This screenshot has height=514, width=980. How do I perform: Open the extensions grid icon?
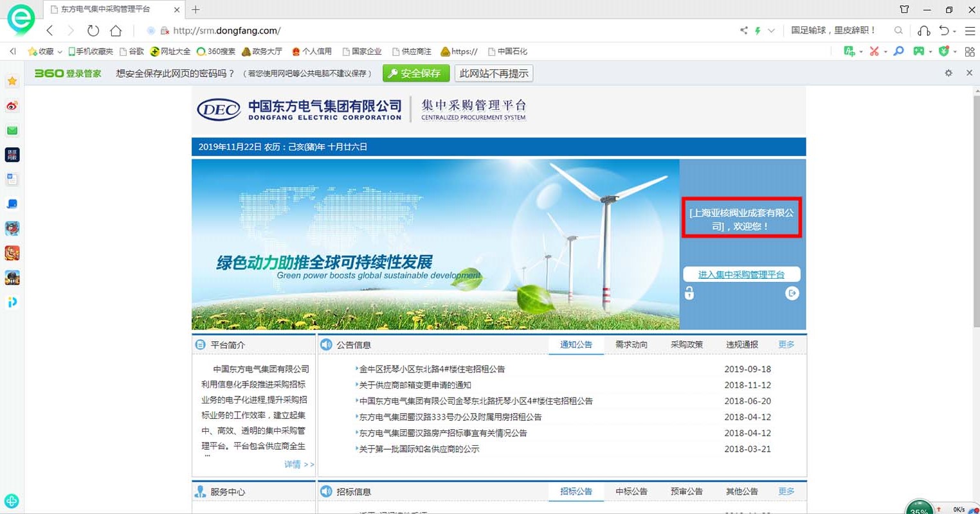[x=970, y=51]
